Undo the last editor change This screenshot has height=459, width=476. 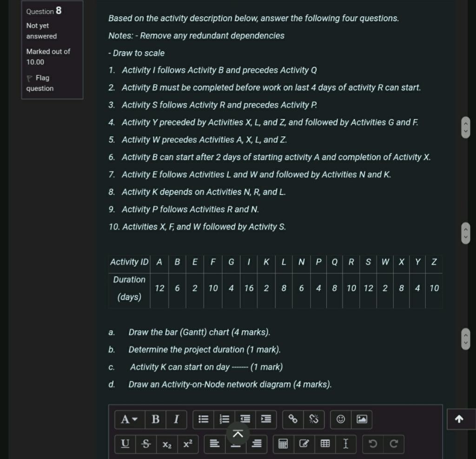[x=372, y=444]
